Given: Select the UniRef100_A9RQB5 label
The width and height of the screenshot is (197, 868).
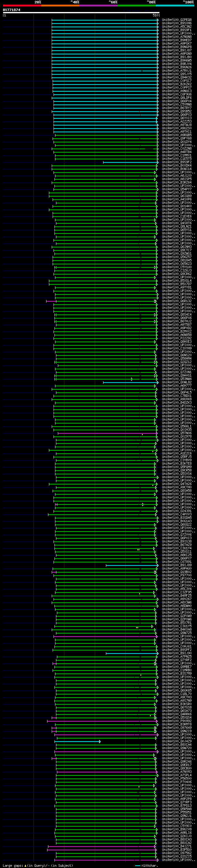Looking at the screenshot, I should tap(177, 135).
